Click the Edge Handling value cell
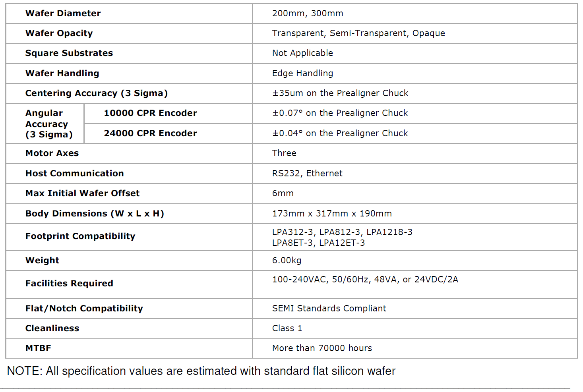 [x=415, y=73]
